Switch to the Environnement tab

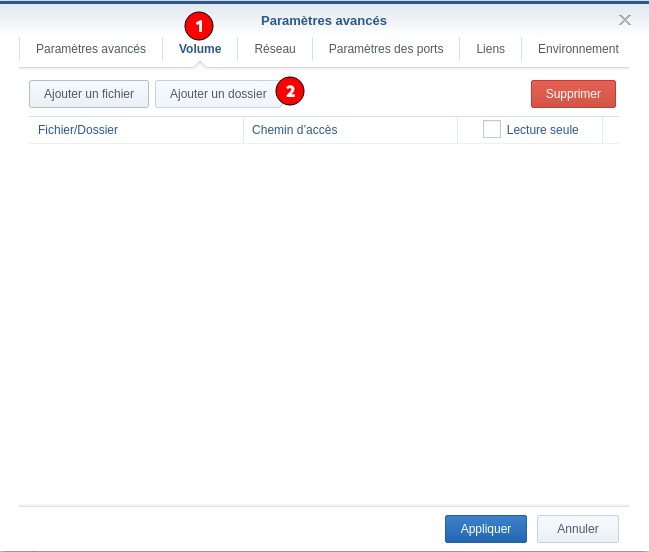[578, 49]
